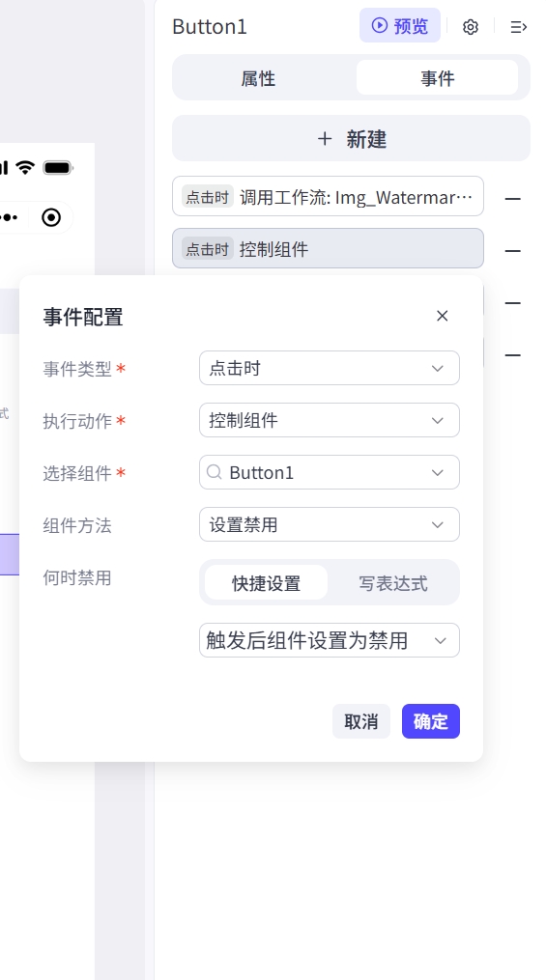Screen dimensions: 546x980
Task: Click the 取消 button
Action: tap(360, 721)
